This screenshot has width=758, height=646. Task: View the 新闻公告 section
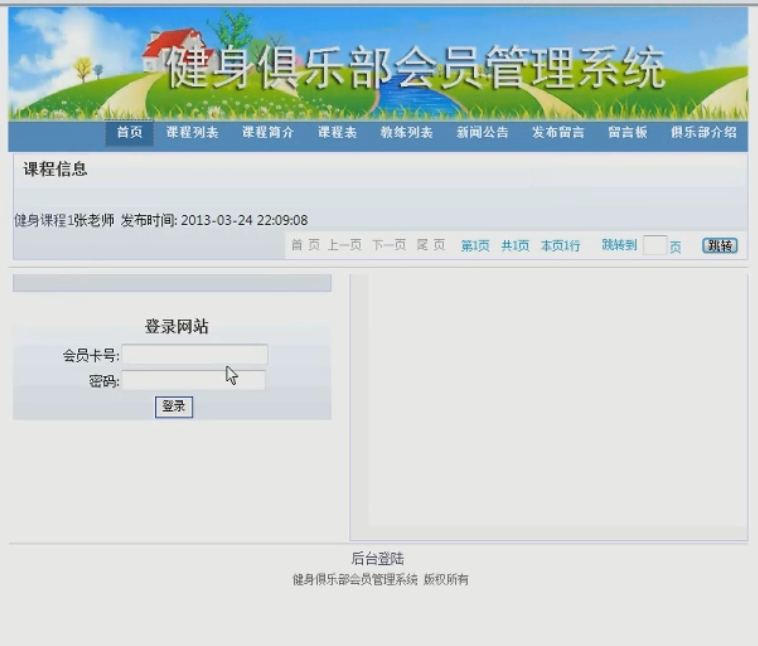[x=482, y=132]
